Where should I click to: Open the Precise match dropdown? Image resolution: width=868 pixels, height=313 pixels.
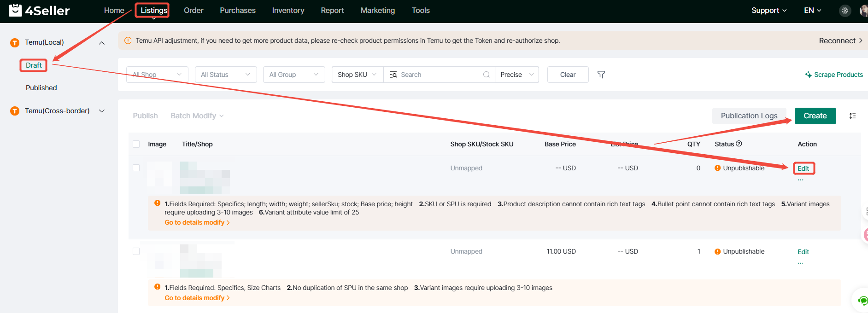tap(517, 75)
